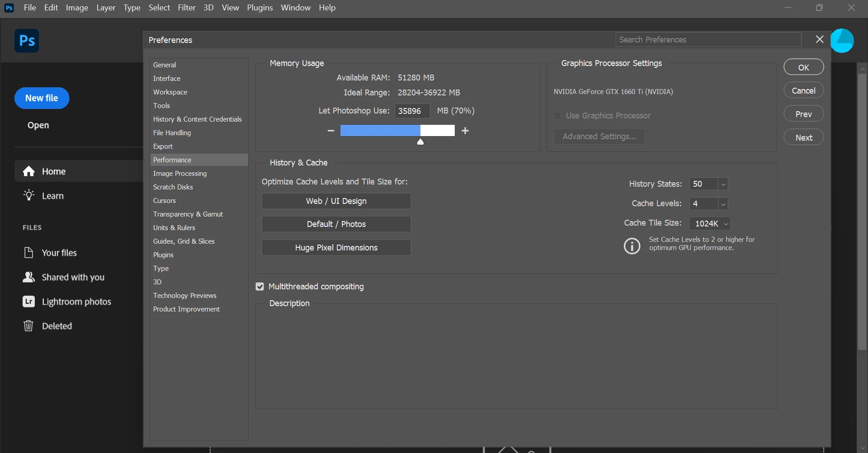Click the Learn lightbulb icon
Viewport: 868px width, 453px height.
coord(29,195)
